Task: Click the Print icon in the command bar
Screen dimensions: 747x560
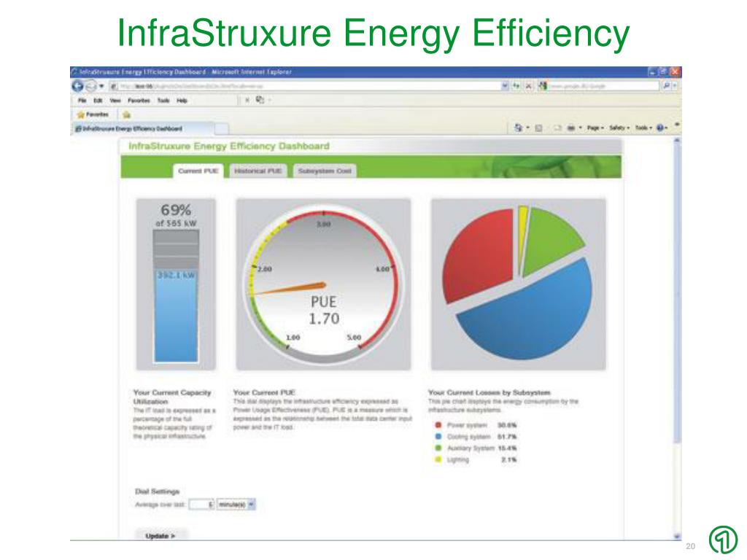Action: point(570,128)
